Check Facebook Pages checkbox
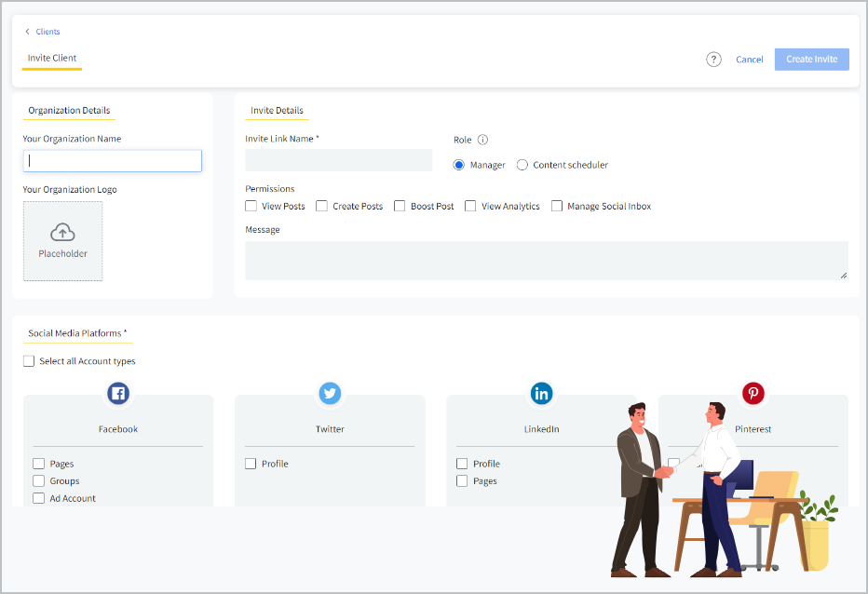This screenshot has height=594, width=868. tap(39, 464)
